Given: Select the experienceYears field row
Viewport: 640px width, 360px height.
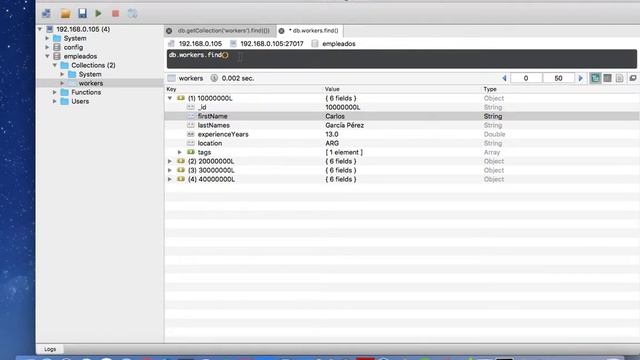Looking at the screenshot, I should (402, 134).
